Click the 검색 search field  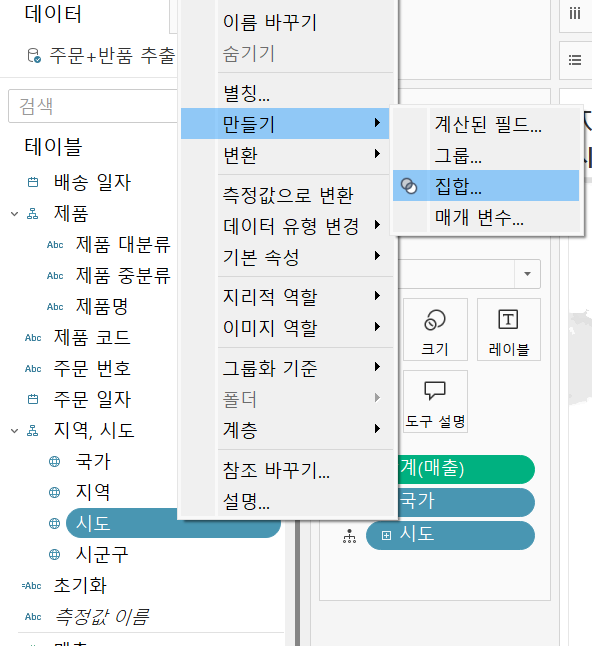click(93, 106)
